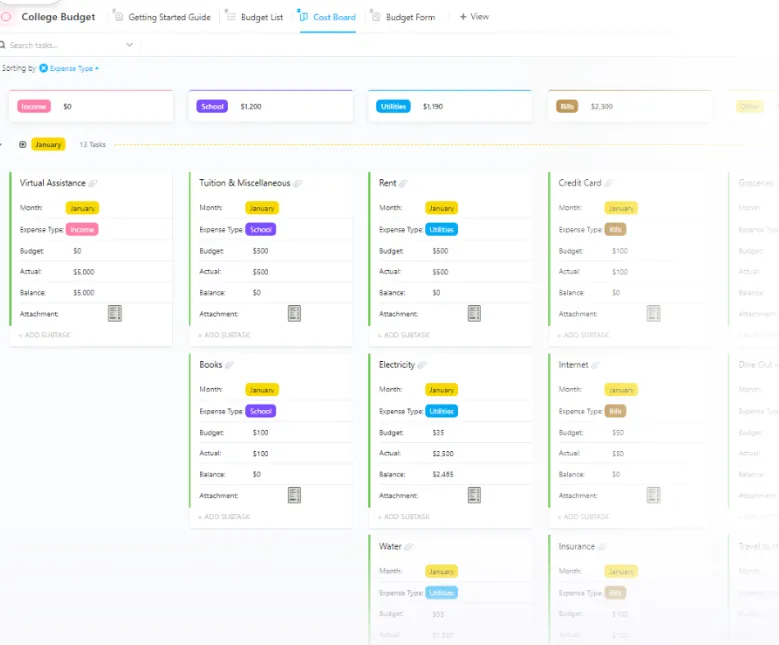
Task: Open attachment icon on Credit Card card
Action: pos(654,314)
